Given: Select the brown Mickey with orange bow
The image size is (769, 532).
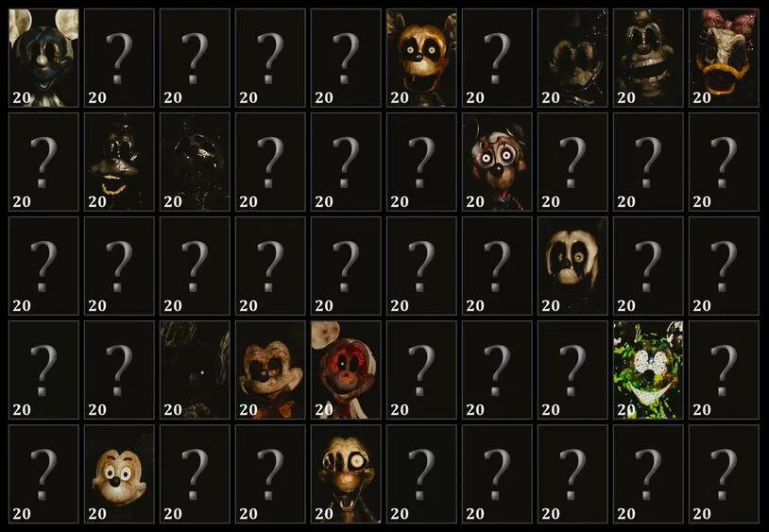Looking at the screenshot, I should coord(270,369).
